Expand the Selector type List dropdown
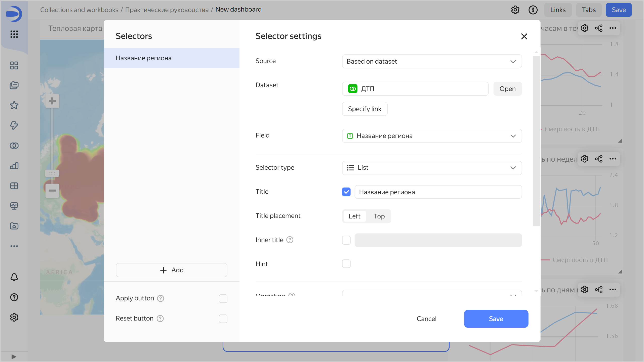The width and height of the screenshot is (644, 362). coord(432,168)
